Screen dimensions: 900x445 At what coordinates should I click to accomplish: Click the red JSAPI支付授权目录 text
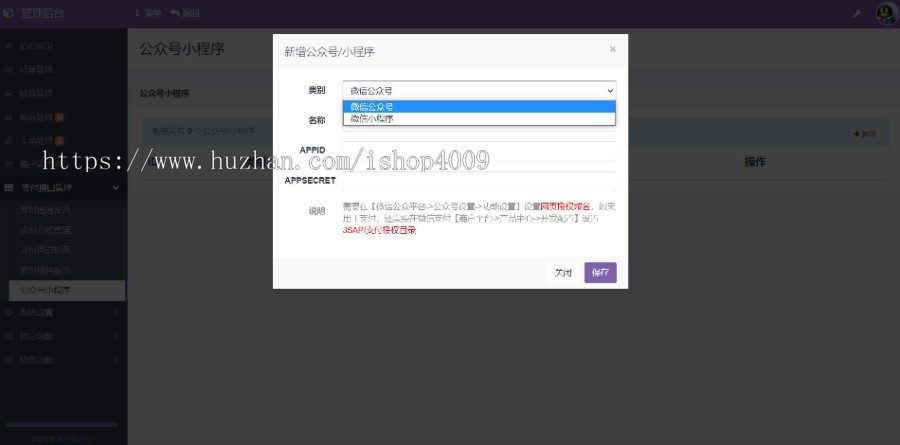tap(379, 230)
